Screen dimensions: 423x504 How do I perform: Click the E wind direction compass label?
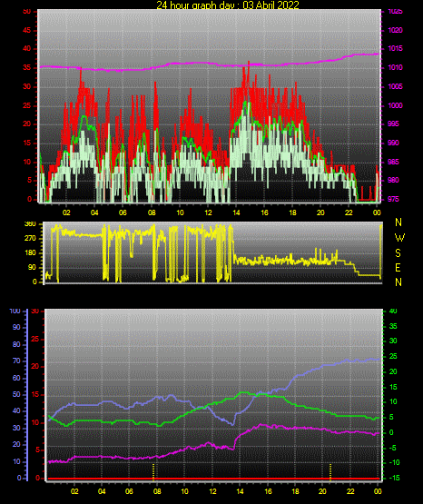tap(398, 268)
